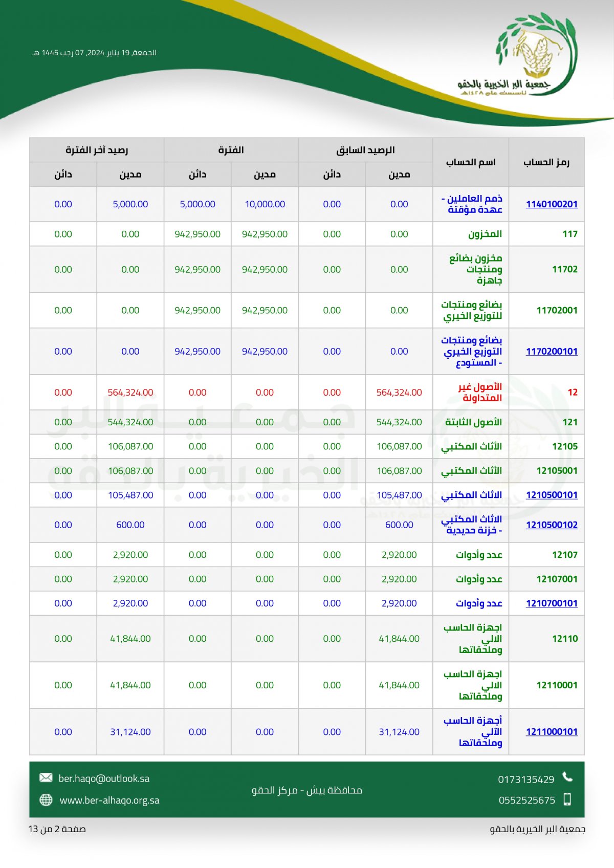Click period-end debit 31,124.00
This screenshot has width=614, height=868.
(130, 732)
